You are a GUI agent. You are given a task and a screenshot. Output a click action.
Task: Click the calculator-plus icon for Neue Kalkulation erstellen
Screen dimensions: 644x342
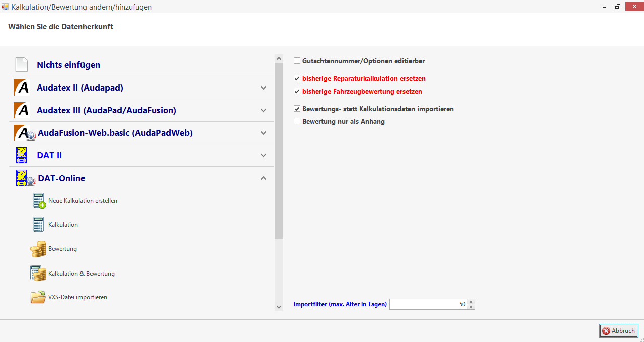coord(39,201)
